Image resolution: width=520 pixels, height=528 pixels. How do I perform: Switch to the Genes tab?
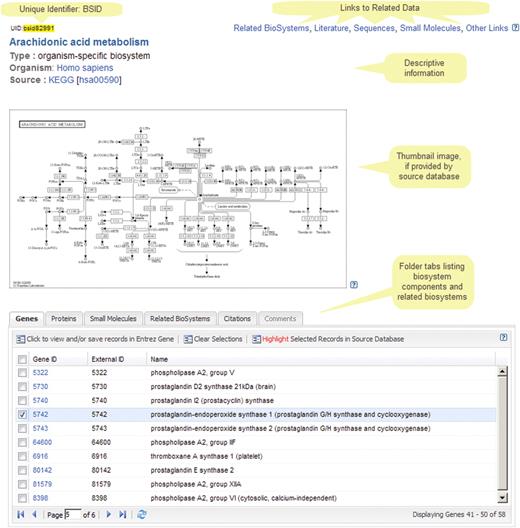point(26,319)
